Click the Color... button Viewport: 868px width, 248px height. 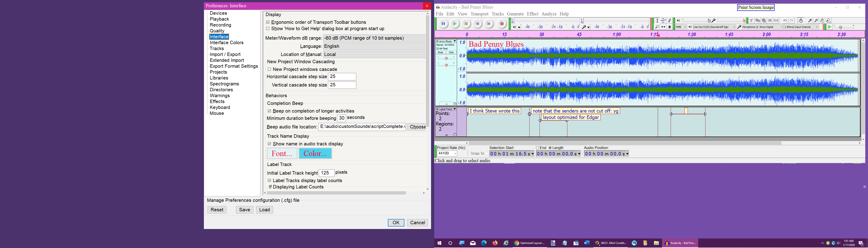tap(315, 154)
